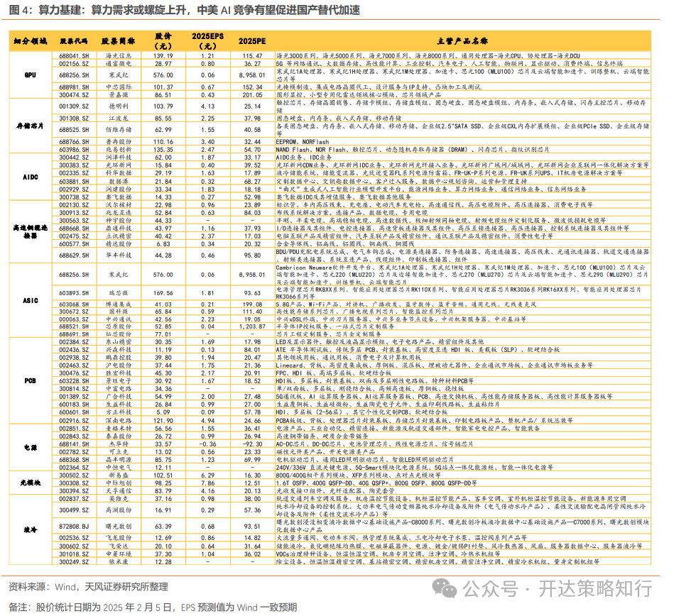Image resolution: width=674 pixels, height=616 pixels.
Task: Click the EPS value '-0.36'
Action: click(x=207, y=444)
